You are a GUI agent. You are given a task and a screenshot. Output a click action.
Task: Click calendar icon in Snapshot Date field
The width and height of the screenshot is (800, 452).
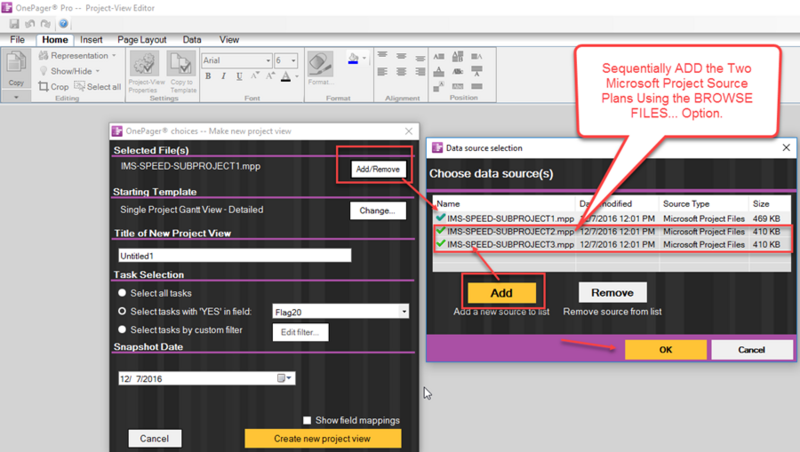pyautogui.click(x=281, y=378)
